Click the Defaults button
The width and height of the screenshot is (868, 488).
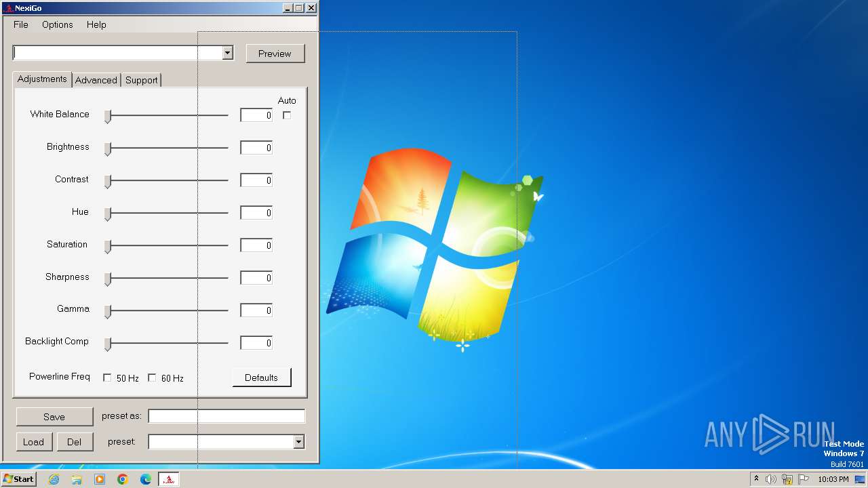point(262,378)
